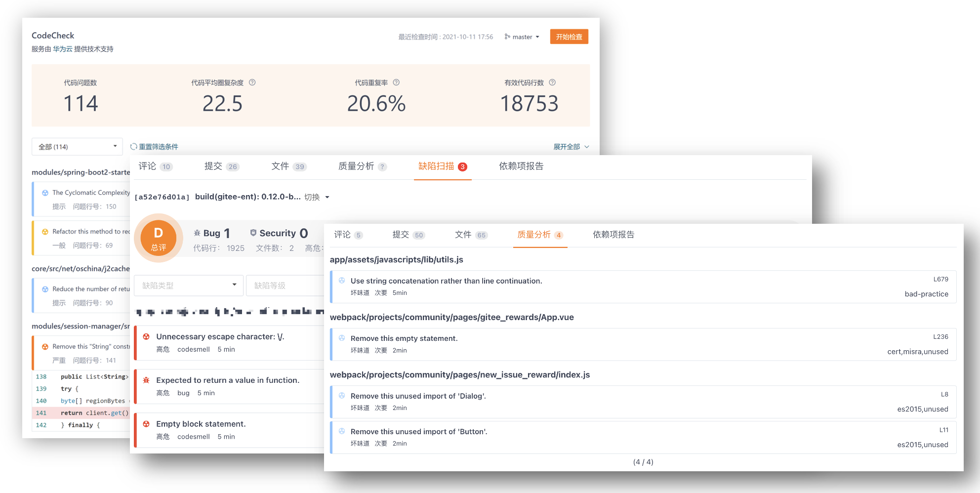Open modules/spring-boot2-starter file heading
The height and width of the screenshot is (493, 980).
tap(81, 172)
